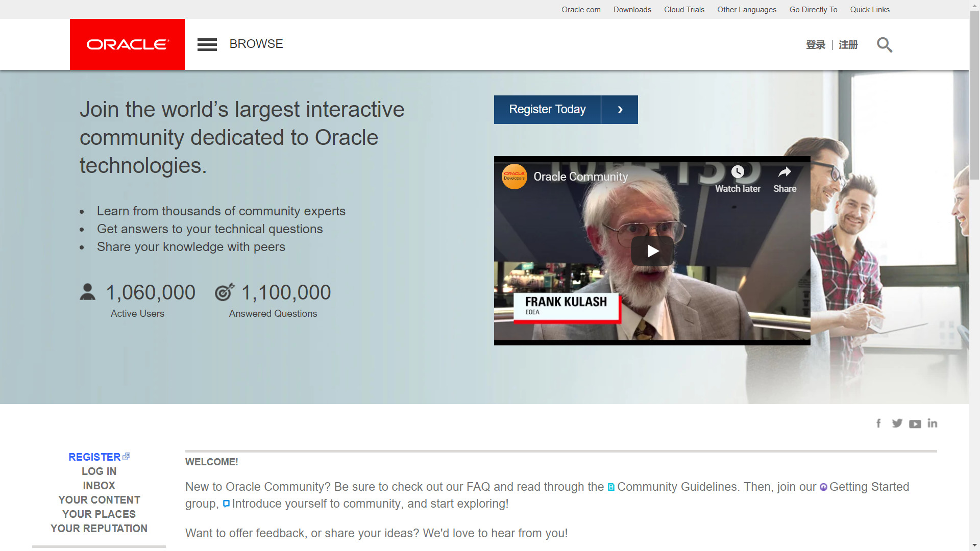Click the Community Guidelines link
980x551 pixels.
tap(678, 487)
